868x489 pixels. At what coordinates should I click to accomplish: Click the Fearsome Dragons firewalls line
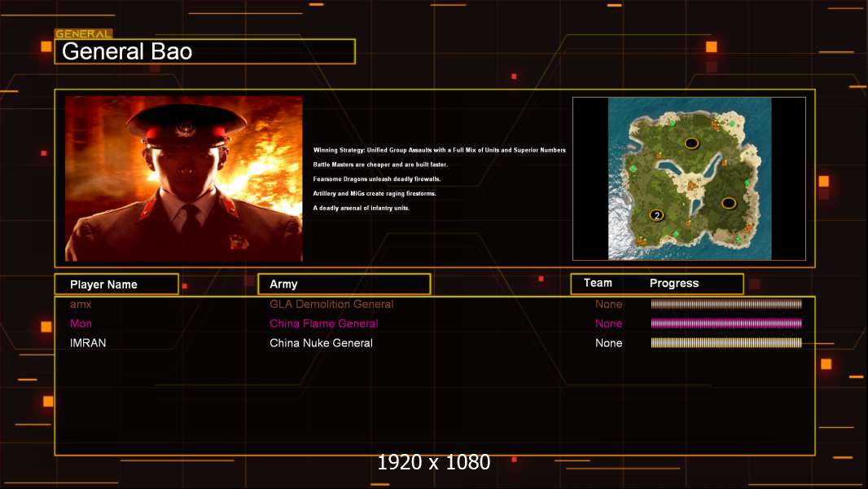coord(377,178)
